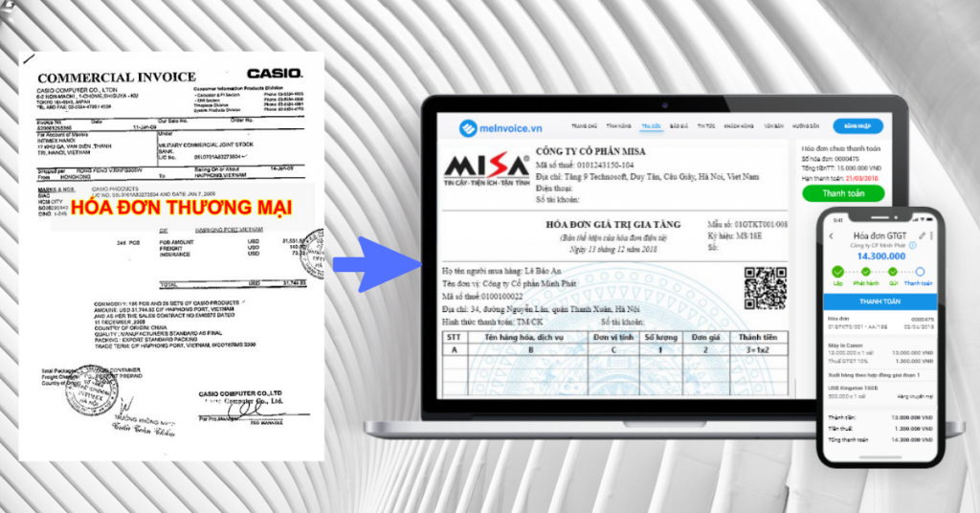The image size is (980, 513).
Task: Open the Văn bản menu item
Action: tap(773, 126)
